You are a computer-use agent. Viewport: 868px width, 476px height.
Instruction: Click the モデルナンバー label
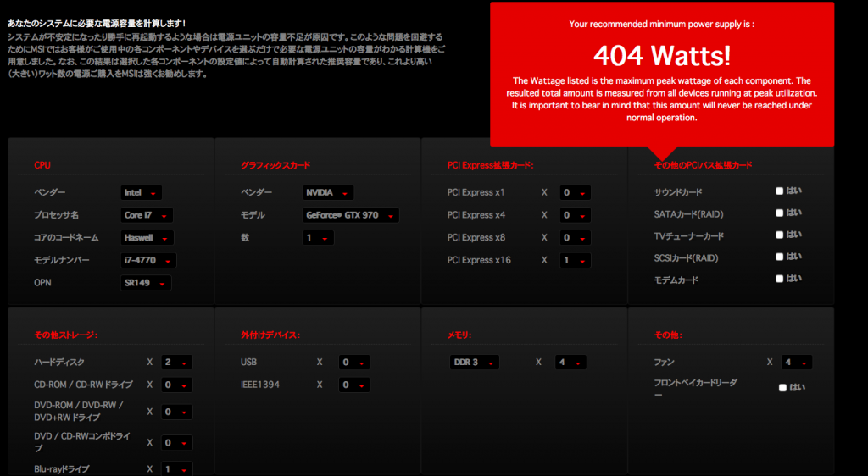[61, 260]
